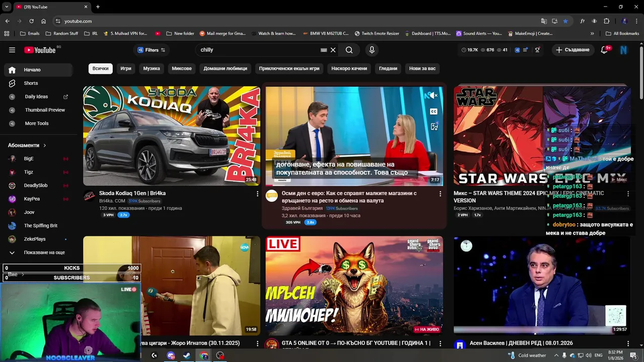Go to the browser home page icon

(43, 21)
